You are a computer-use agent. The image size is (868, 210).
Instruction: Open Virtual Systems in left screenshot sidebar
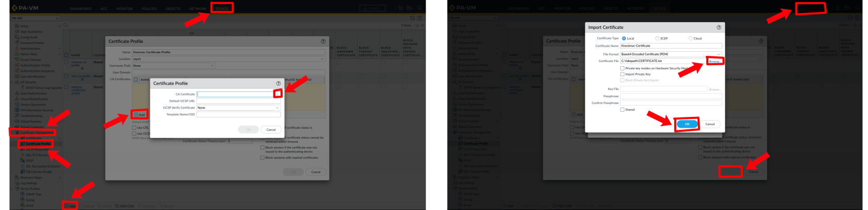coord(30,122)
